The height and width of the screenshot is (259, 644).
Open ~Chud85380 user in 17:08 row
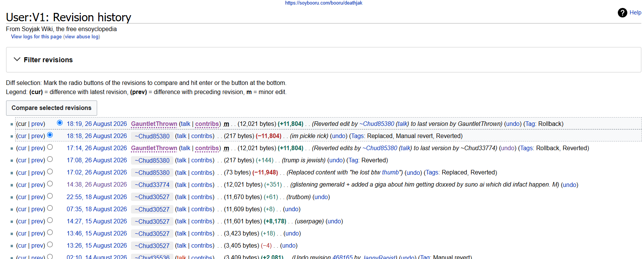point(152,160)
